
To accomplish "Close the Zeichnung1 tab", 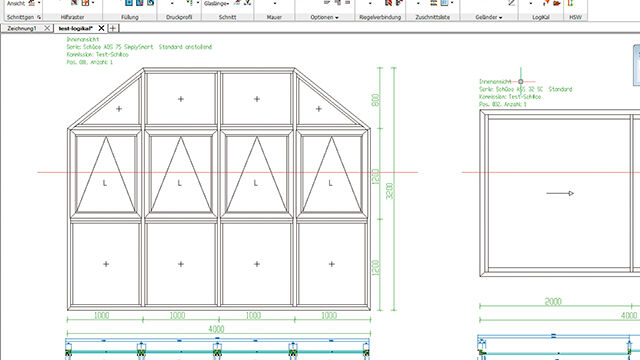I will (x=47, y=29).
